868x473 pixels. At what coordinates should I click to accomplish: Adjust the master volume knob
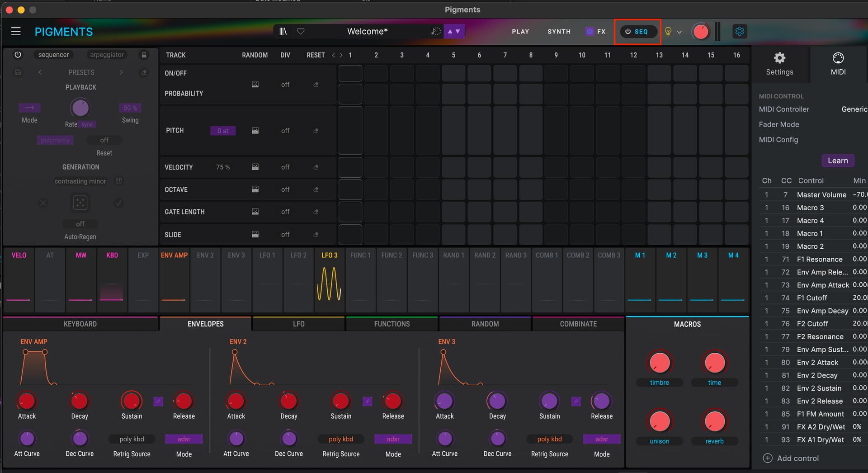coord(701,31)
